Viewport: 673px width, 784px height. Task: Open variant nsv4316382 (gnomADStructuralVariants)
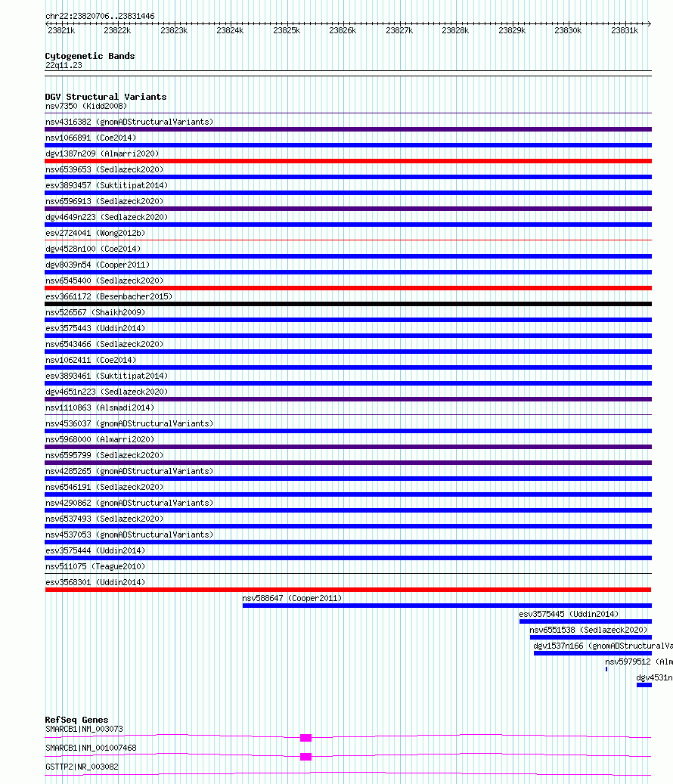(x=129, y=122)
